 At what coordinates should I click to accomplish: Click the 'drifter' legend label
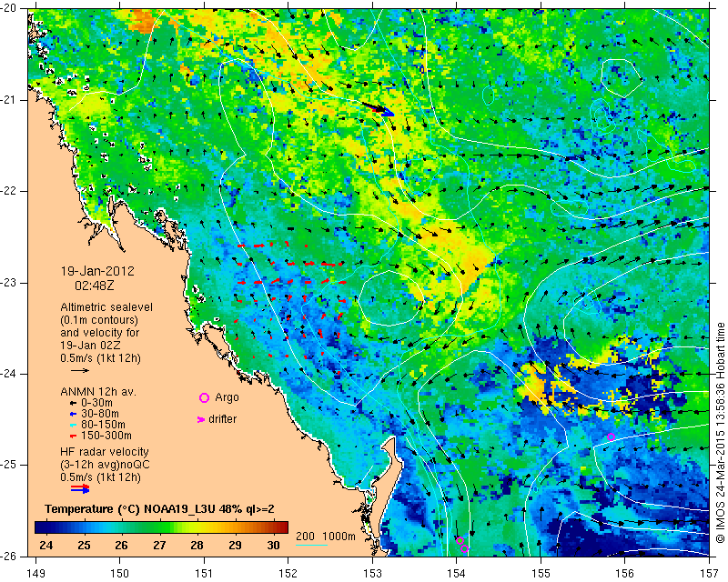(222, 419)
